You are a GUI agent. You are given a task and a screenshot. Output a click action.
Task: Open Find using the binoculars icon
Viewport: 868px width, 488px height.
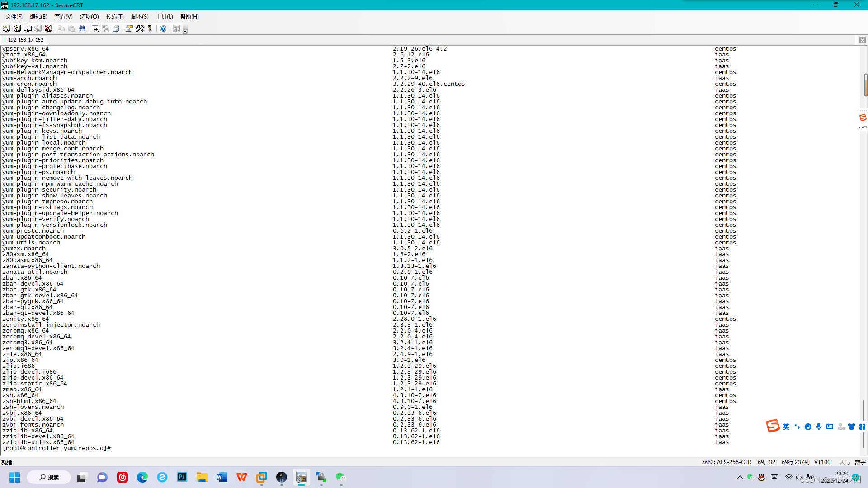click(83, 28)
